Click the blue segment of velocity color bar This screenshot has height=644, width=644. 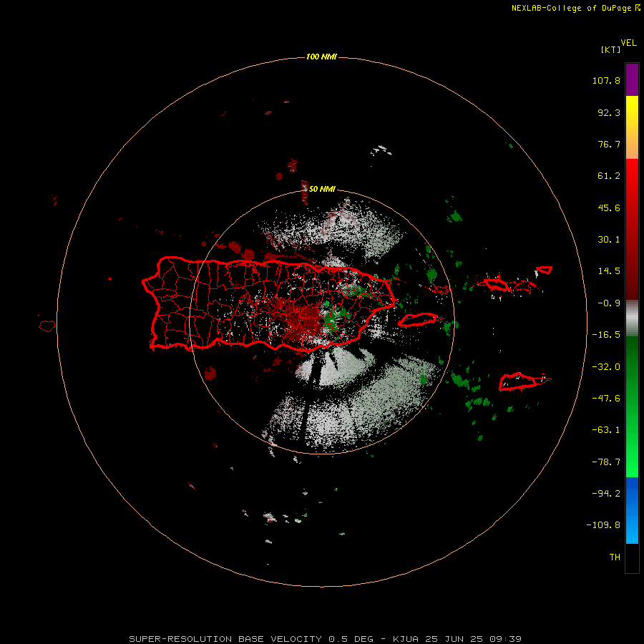click(x=632, y=510)
